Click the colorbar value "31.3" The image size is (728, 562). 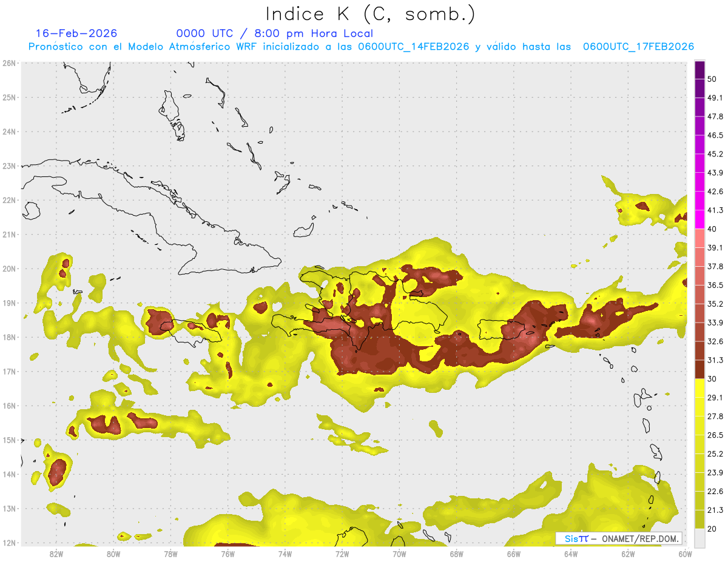pos(715,360)
